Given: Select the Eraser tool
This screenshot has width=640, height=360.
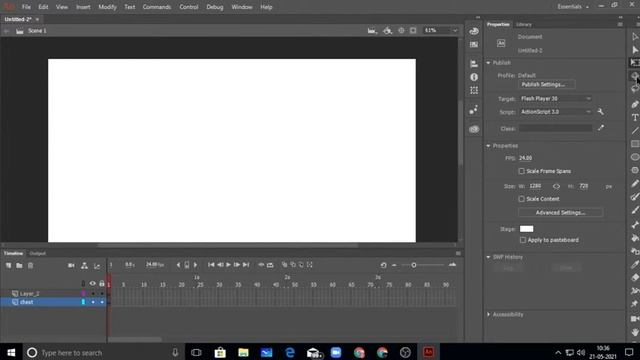Looking at the screenshot, I should 635,278.
